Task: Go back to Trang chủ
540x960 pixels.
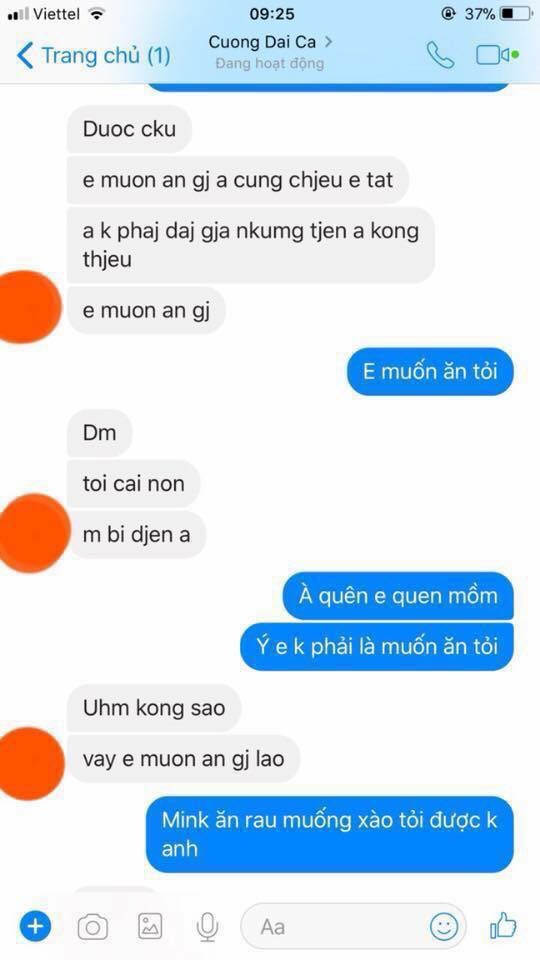Action: point(93,56)
